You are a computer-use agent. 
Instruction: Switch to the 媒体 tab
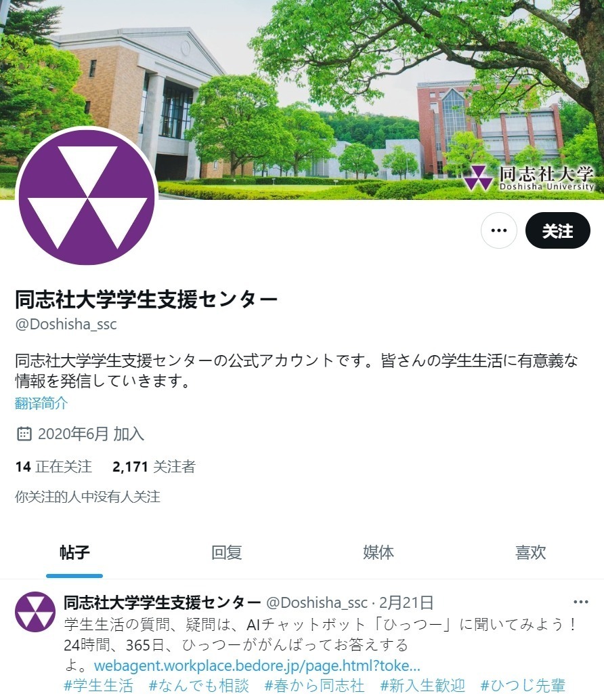pyautogui.click(x=379, y=553)
